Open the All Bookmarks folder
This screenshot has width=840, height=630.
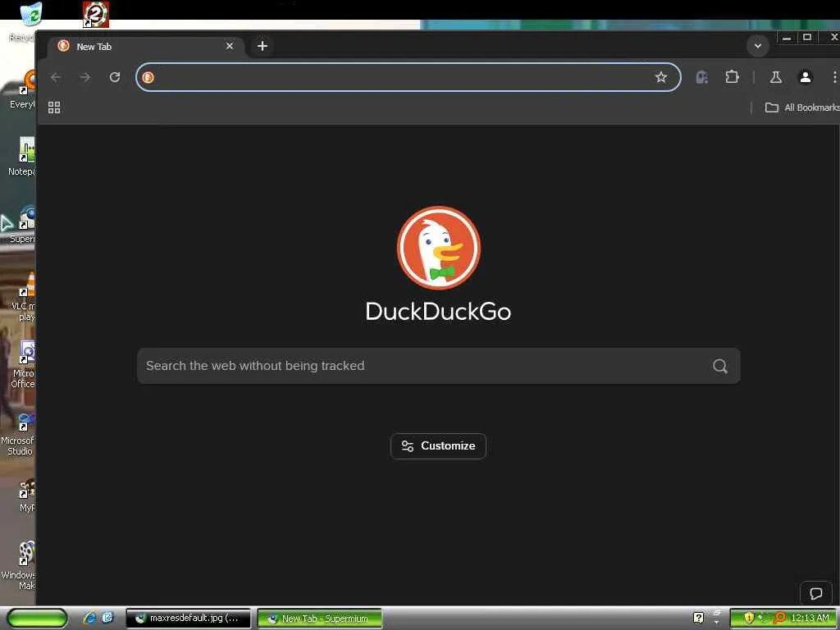(802, 107)
